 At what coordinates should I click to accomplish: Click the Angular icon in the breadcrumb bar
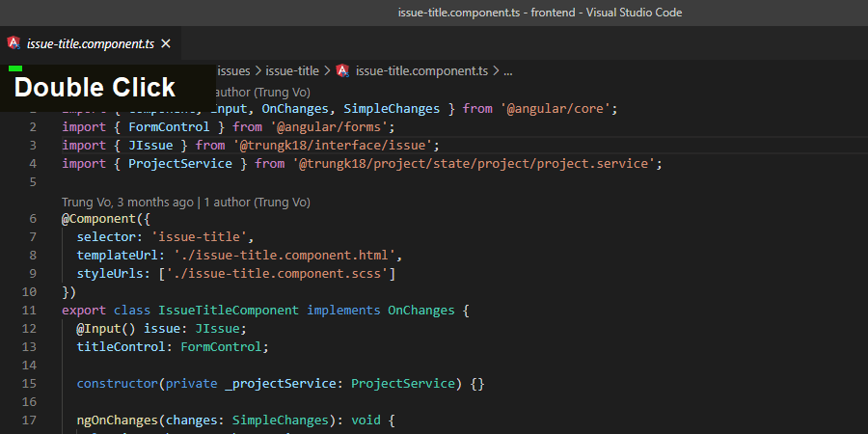(342, 70)
